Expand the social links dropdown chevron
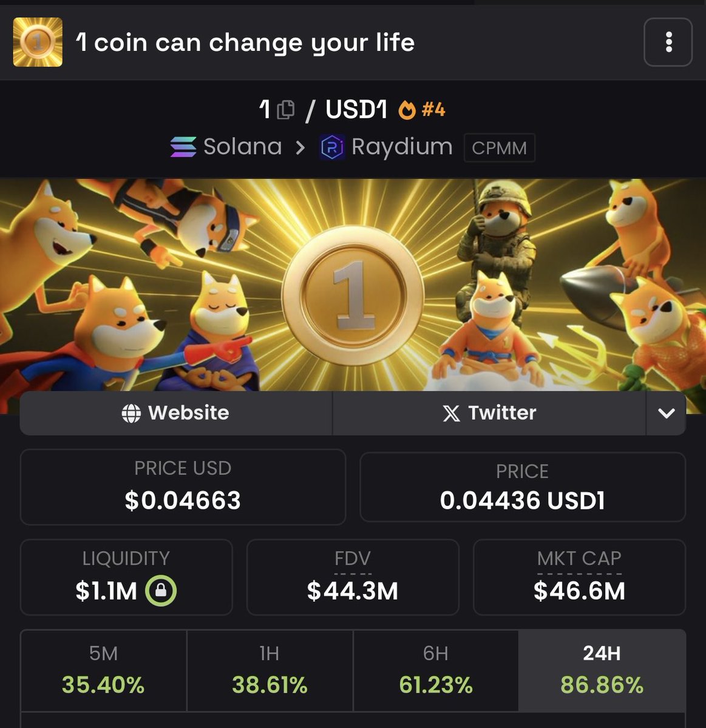 click(x=666, y=413)
